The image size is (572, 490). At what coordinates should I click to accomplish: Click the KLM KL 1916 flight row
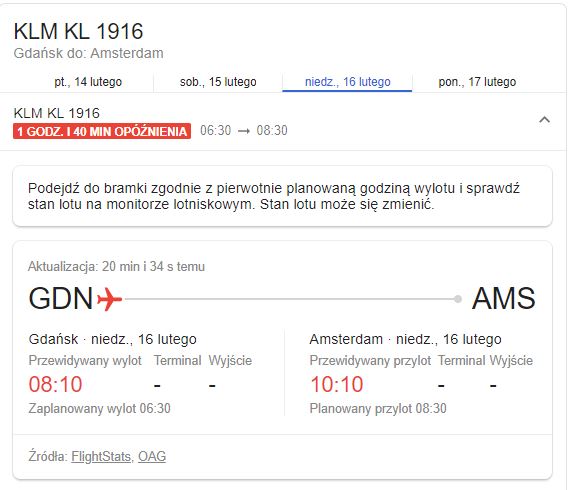283,121
